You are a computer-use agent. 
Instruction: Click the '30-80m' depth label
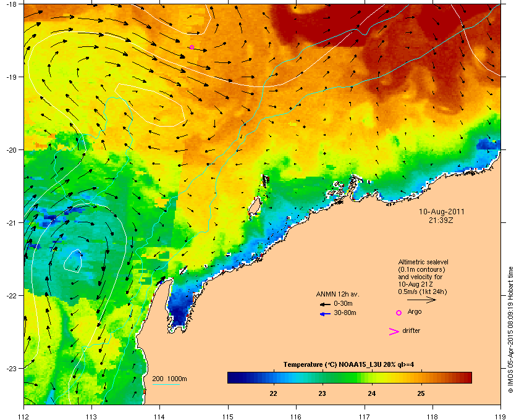click(x=345, y=313)
